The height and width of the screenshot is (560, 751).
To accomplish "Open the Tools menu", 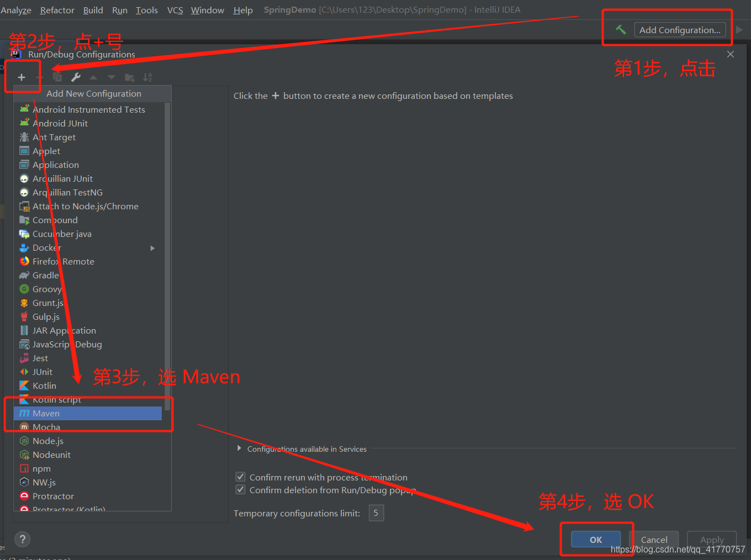I will click(147, 10).
